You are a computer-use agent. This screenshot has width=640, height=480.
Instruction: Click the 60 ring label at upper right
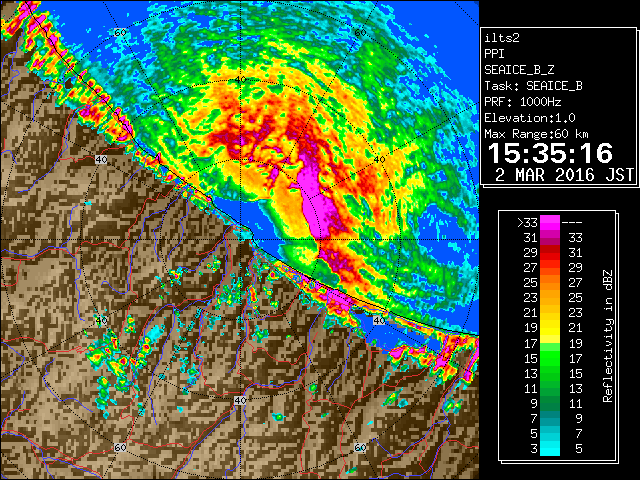360,33
